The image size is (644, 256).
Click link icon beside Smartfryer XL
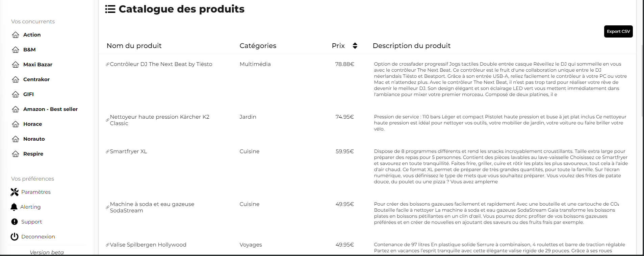(107, 152)
